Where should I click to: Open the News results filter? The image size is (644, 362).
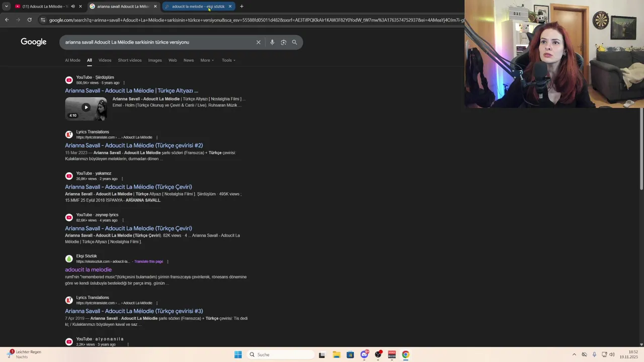pos(189,60)
